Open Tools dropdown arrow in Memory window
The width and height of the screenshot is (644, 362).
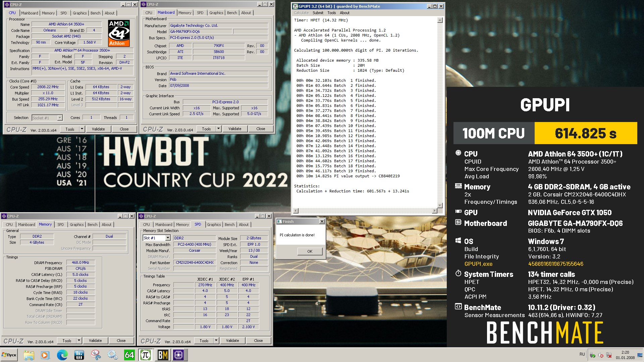click(x=79, y=341)
